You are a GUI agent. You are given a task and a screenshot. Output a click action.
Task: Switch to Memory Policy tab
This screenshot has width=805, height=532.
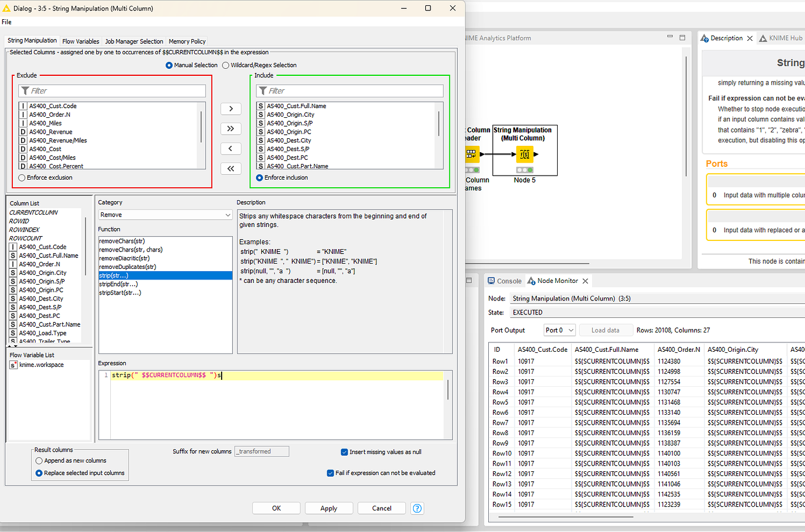click(x=187, y=41)
